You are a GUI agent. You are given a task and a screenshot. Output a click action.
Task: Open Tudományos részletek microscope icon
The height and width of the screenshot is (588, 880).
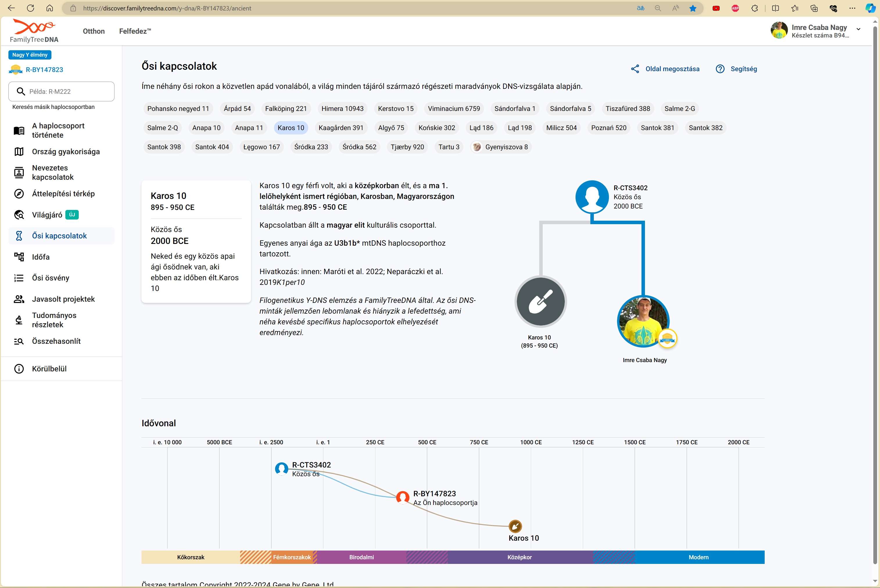tap(19, 320)
